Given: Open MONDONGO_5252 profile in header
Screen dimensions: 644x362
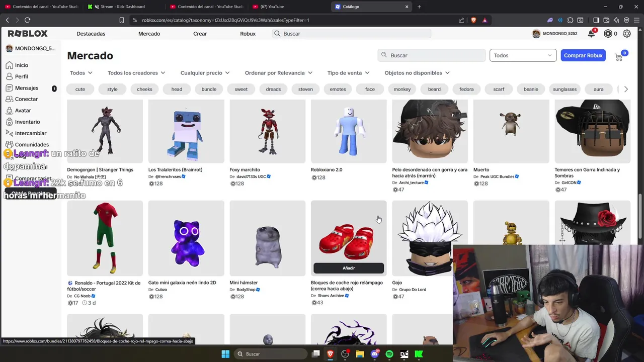Looking at the screenshot, I should click(x=555, y=34).
